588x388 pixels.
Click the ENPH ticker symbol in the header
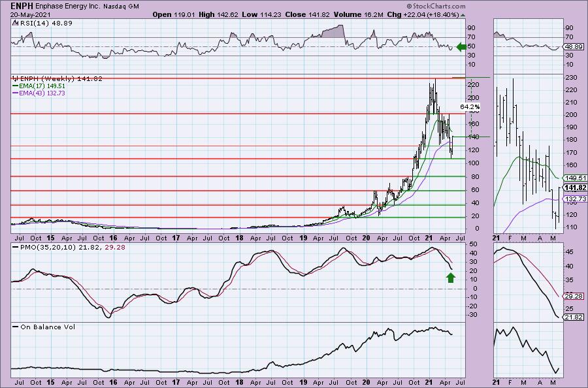pos(22,6)
